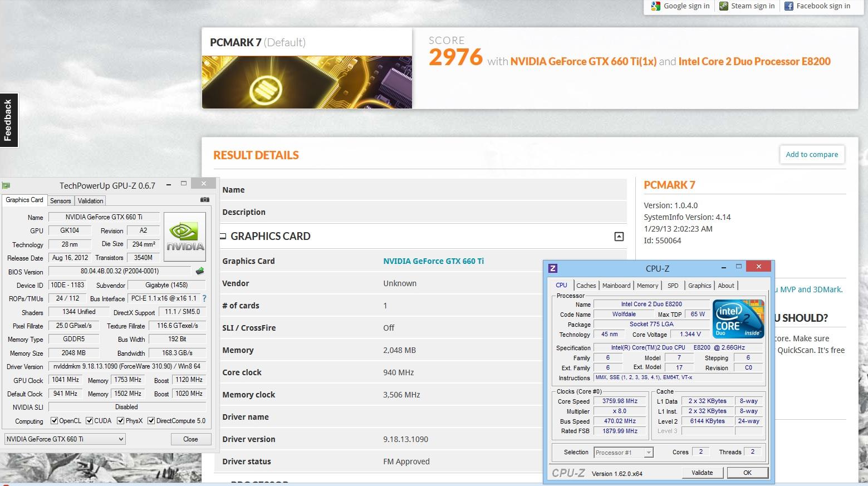Click the Bus Speed value 470.02 MHz

point(620,421)
